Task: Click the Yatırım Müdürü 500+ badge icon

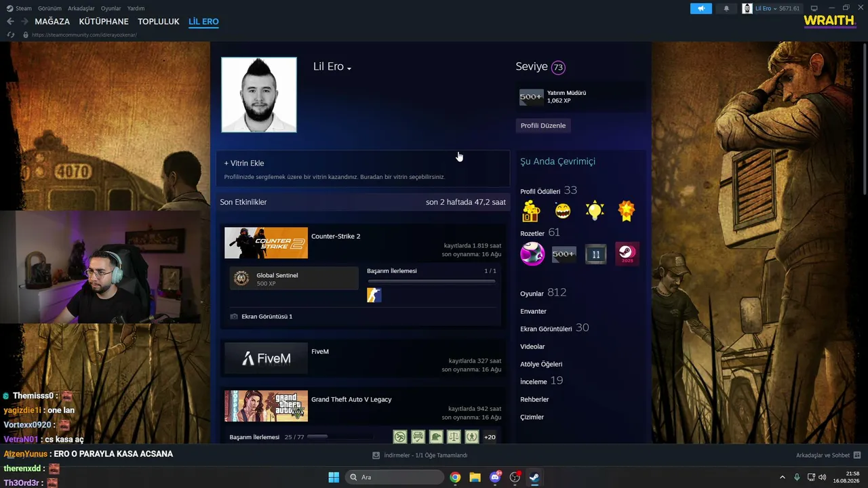Action: click(532, 97)
